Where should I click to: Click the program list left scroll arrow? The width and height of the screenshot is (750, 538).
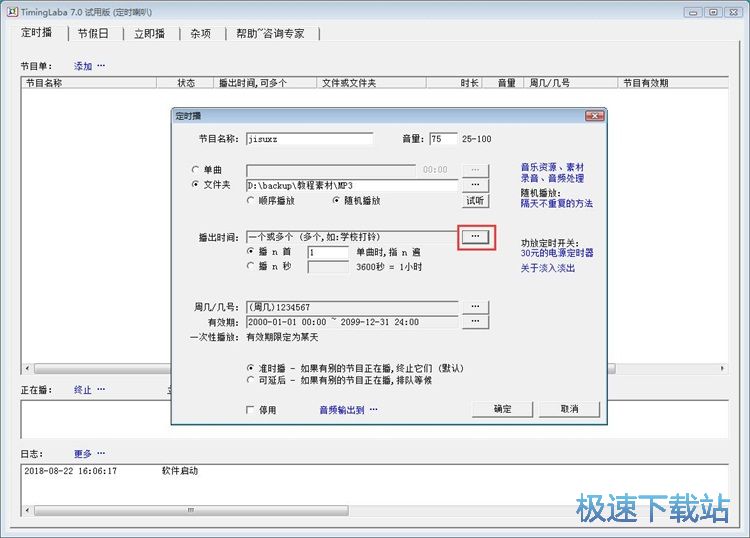(x=27, y=368)
